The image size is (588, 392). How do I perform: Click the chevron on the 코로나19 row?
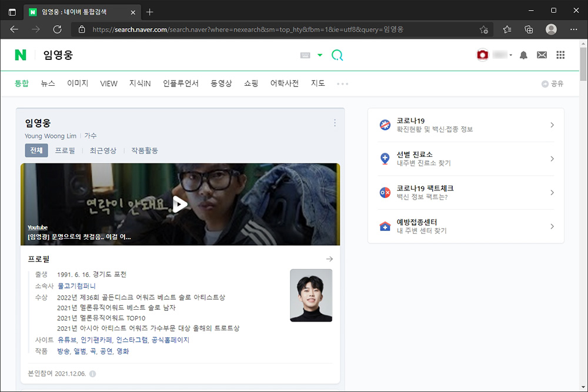[552, 125]
